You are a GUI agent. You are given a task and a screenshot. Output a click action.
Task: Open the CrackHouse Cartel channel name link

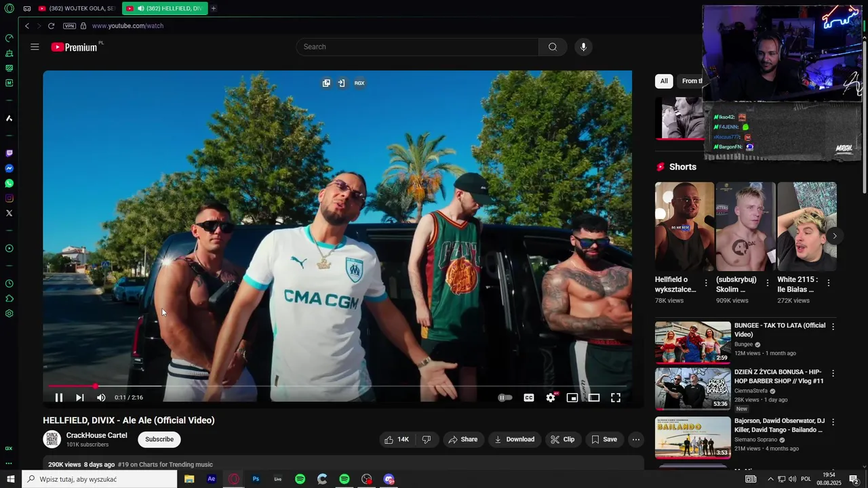point(96,436)
